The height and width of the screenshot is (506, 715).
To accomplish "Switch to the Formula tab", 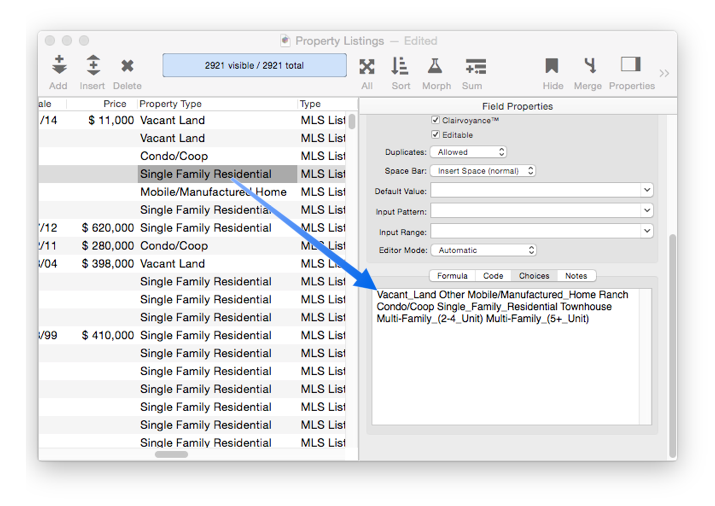I will click(x=452, y=276).
